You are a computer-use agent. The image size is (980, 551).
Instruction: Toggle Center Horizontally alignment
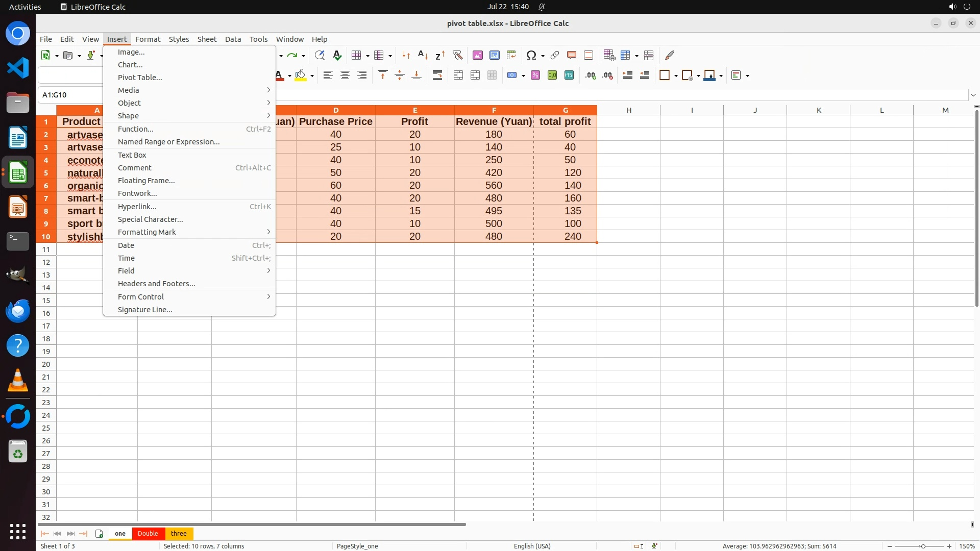point(345,76)
